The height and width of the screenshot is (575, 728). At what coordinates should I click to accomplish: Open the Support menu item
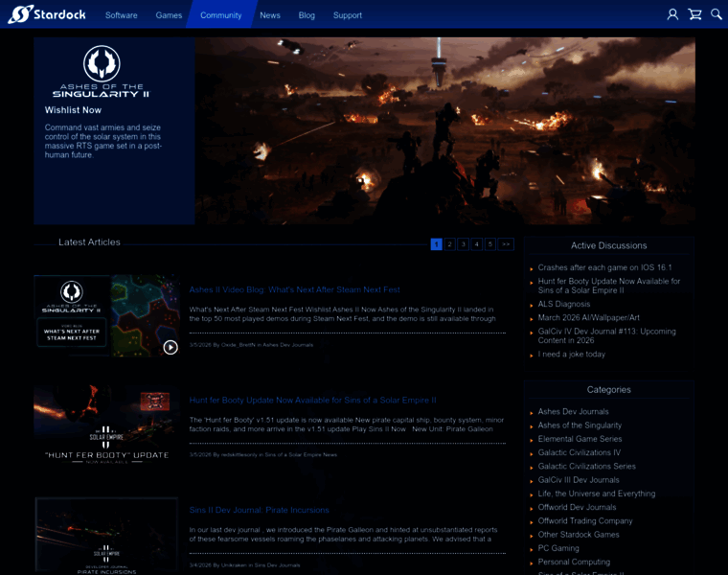pos(348,15)
